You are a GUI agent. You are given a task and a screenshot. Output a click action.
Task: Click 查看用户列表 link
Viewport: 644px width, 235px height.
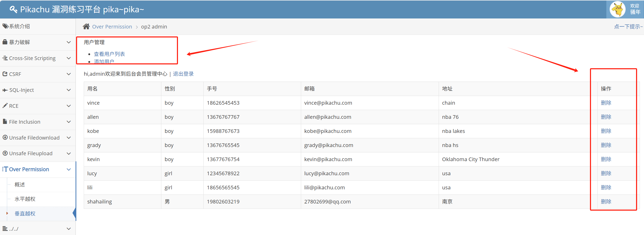[109, 54]
